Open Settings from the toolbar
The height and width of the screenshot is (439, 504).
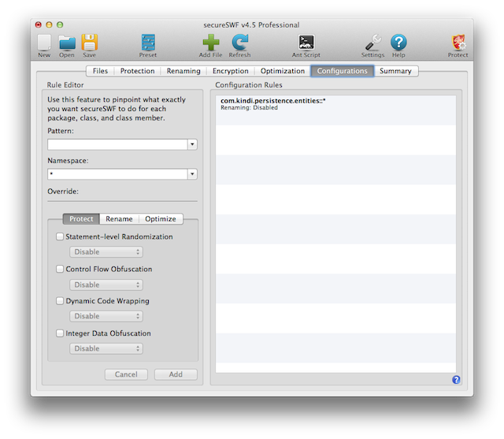point(372,43)
